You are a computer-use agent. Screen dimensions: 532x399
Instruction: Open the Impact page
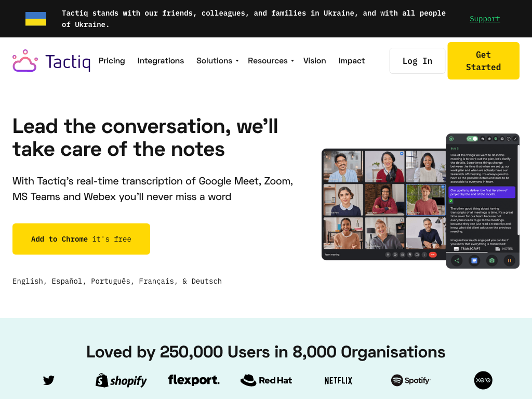click(352, 61)
